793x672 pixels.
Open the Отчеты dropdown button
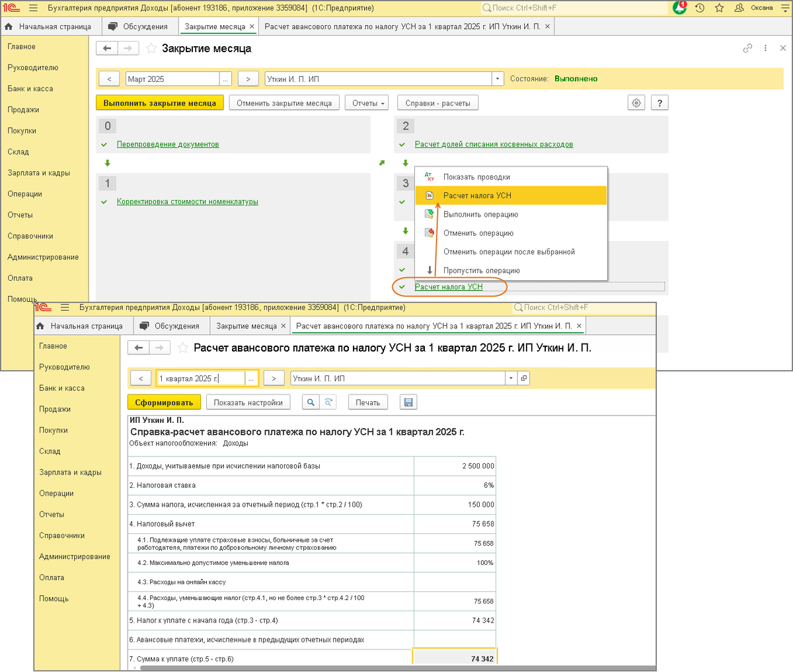point(367,103)
